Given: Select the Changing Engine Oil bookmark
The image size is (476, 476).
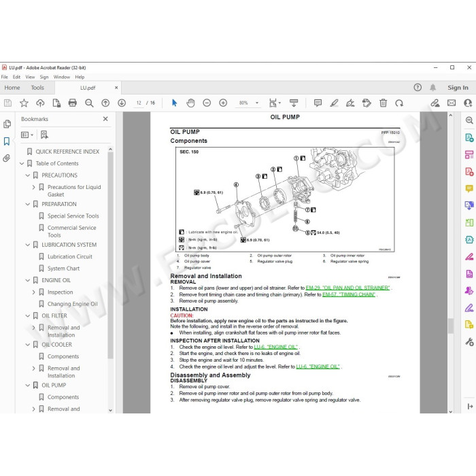Looking at the screenshot, I should tap(73, 304).
